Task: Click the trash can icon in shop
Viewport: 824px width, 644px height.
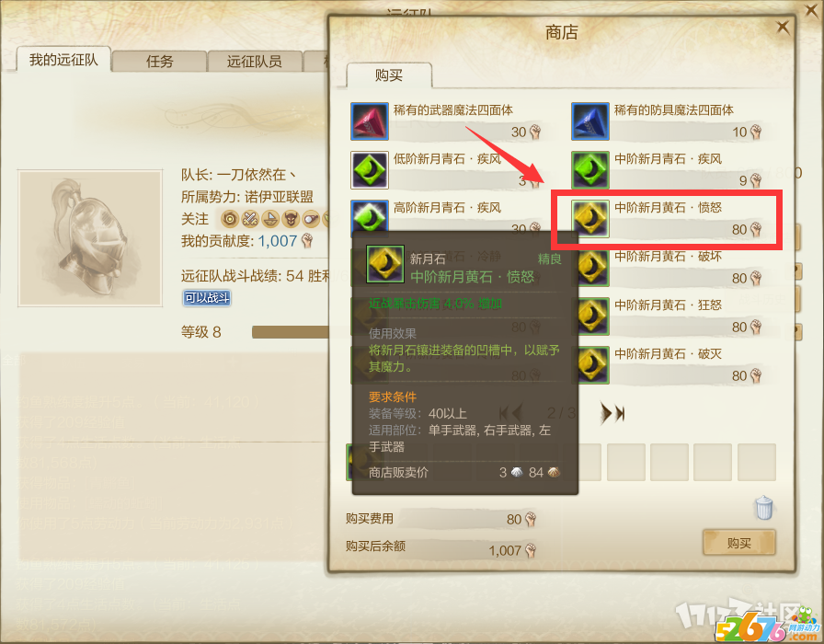Action: (763, 507)
